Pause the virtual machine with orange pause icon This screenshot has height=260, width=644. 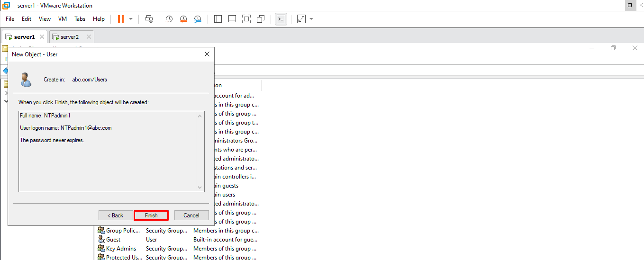(x=120, y=19)
